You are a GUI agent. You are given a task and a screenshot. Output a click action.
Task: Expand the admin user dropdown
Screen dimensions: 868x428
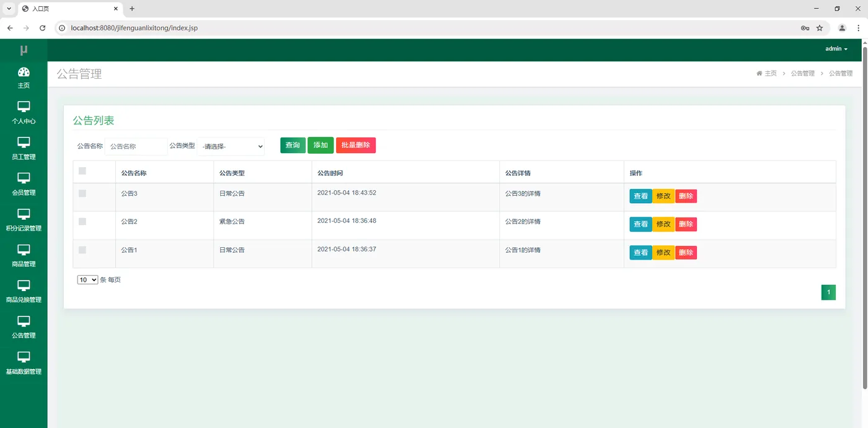(x=836, y=49)
